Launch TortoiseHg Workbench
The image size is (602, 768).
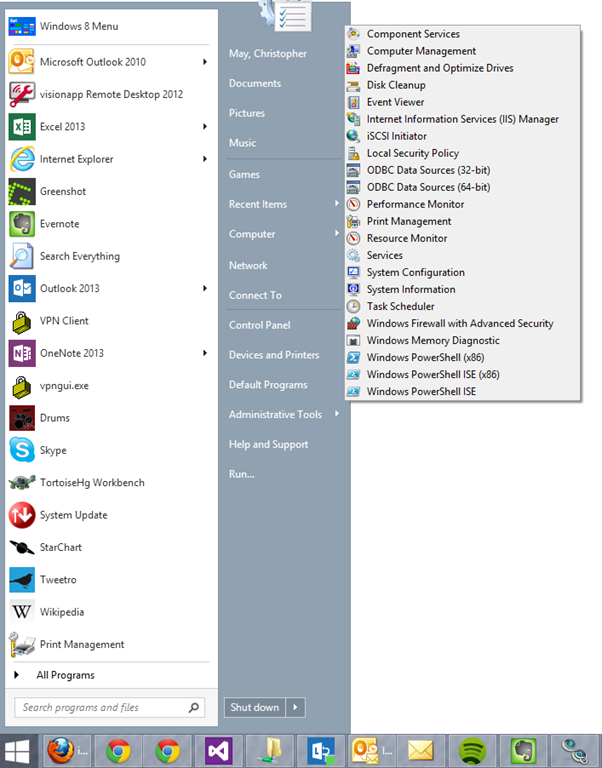click(x=91, y=482)
